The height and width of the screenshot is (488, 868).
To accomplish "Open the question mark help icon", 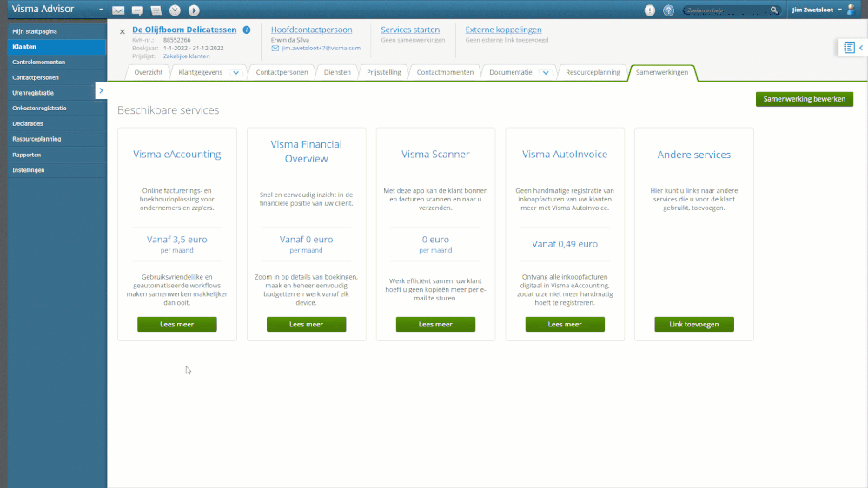I will tap(669, 10).
